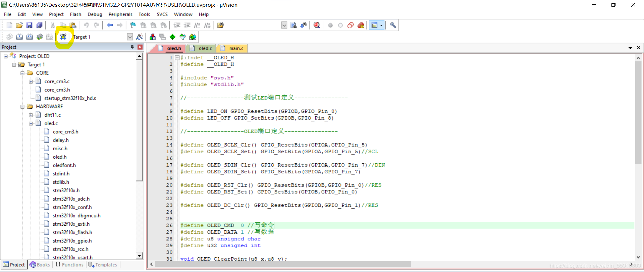Collapse the HARDWARE folder
This screenshot has height=272, width=644.
[22, 107]
